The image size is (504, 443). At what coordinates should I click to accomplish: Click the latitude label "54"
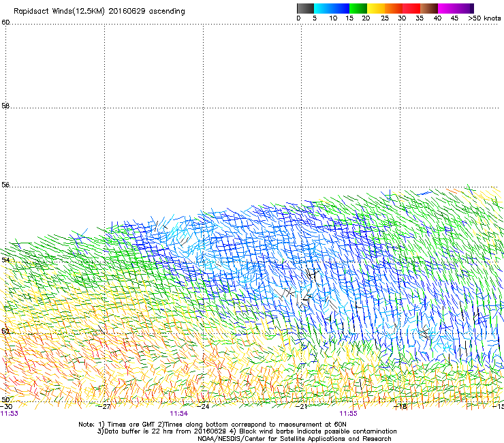point(5,260)
